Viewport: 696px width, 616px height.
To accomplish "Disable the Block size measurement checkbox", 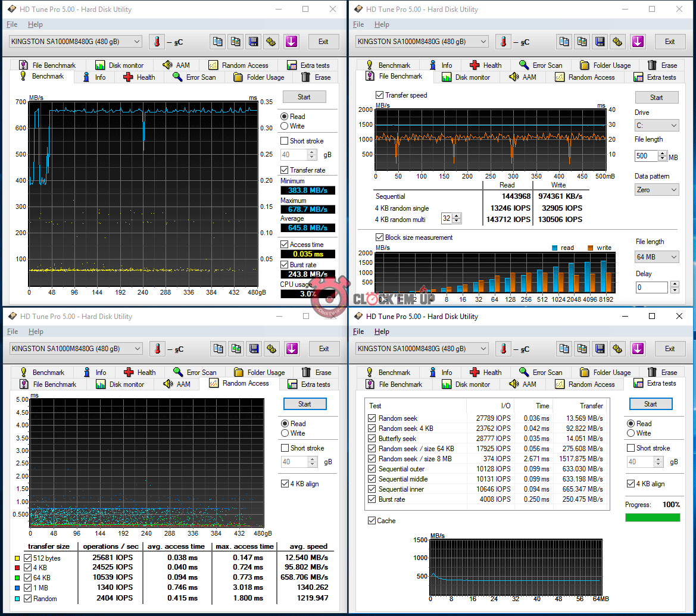I will 379,237.
